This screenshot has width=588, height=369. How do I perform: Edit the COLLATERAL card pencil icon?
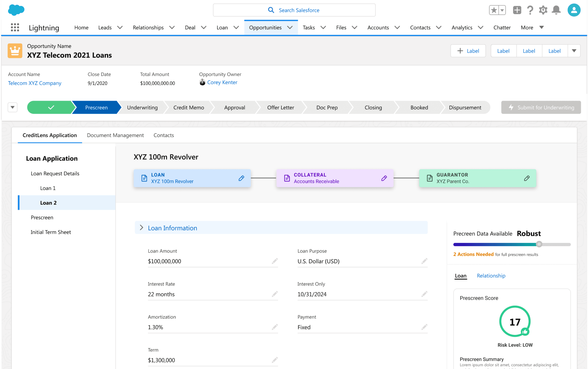coord(384,178)
